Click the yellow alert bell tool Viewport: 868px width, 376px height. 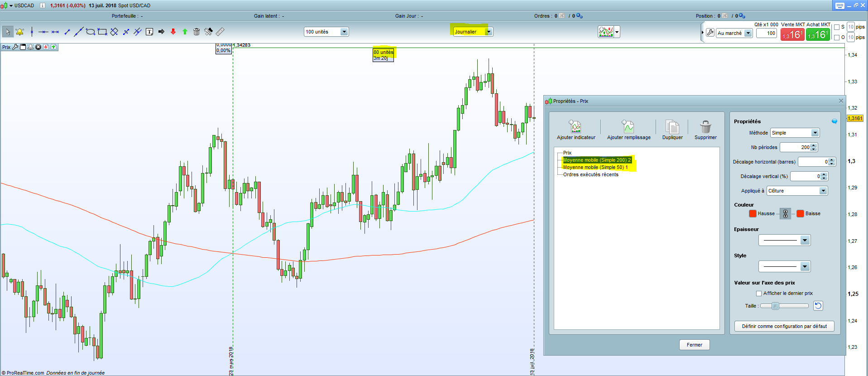19,32
